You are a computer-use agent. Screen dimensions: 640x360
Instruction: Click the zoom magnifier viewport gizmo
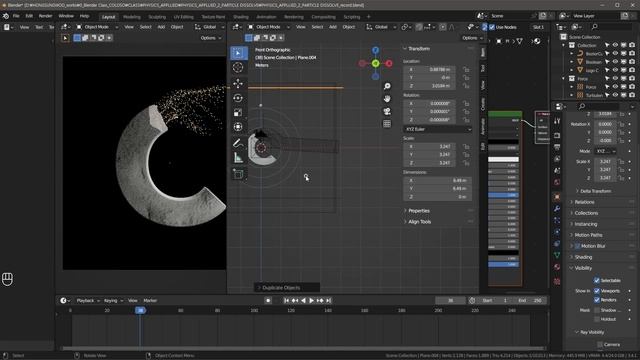click(387, 86)
